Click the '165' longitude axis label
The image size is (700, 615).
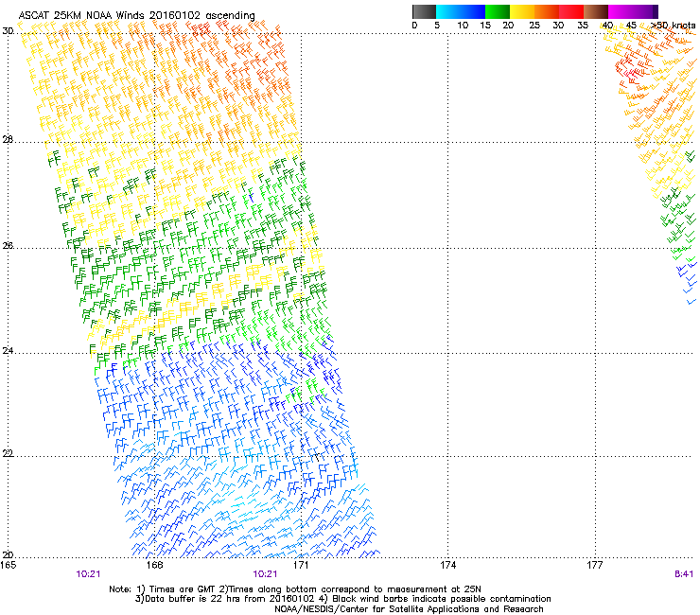9,565
